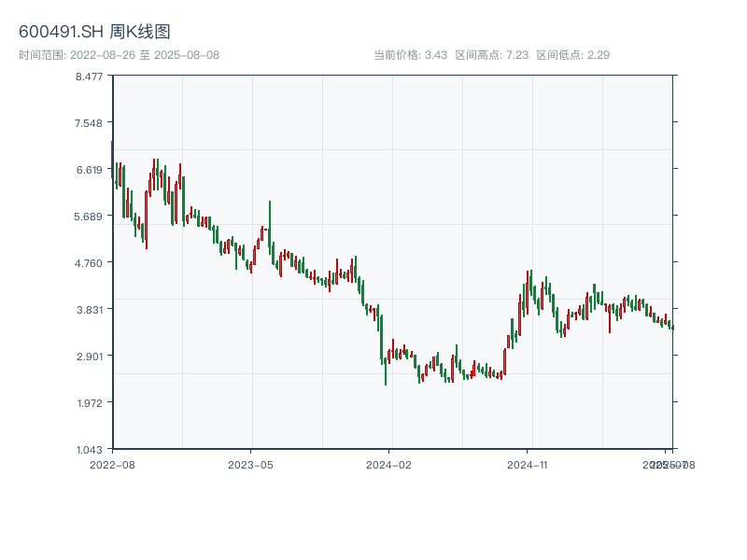Select the 1.043 bottom y-axis label

(90, 450)
